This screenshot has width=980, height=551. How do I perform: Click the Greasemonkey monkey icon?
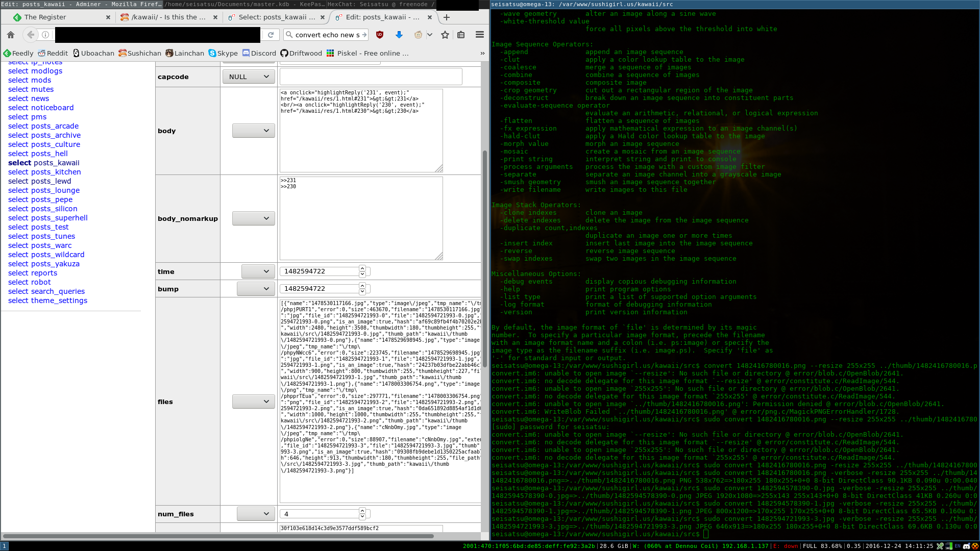click(x=418, y=35)
